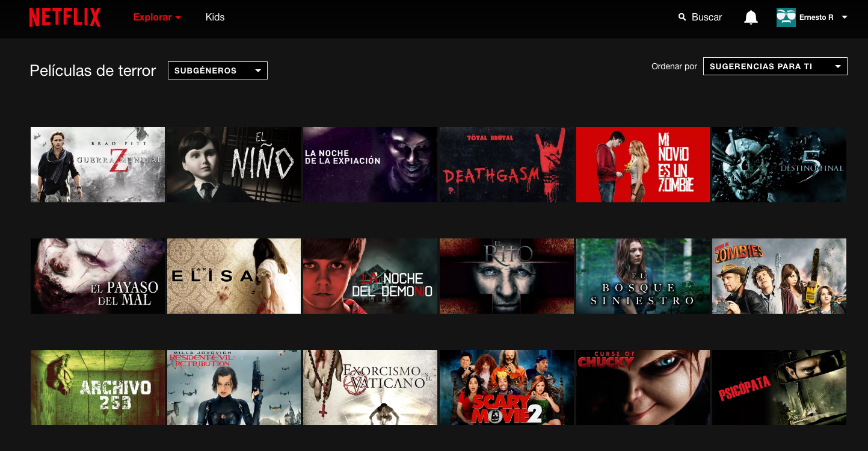This screenshot has height=451, width=868.
Task: Click the Ernesto R profile avatar
Action: 786,17
